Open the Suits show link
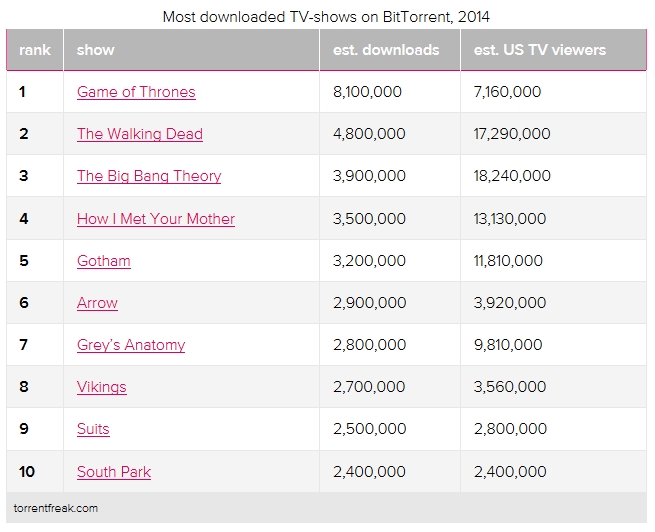Screen dimensions: 655x532 pos(93,429)
